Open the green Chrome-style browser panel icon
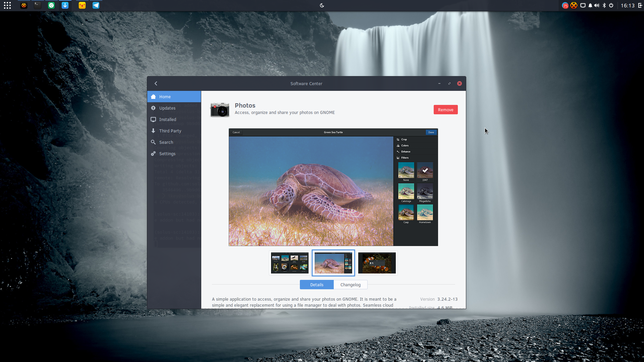This screenshot has width=644, height=362. [51, 5]
